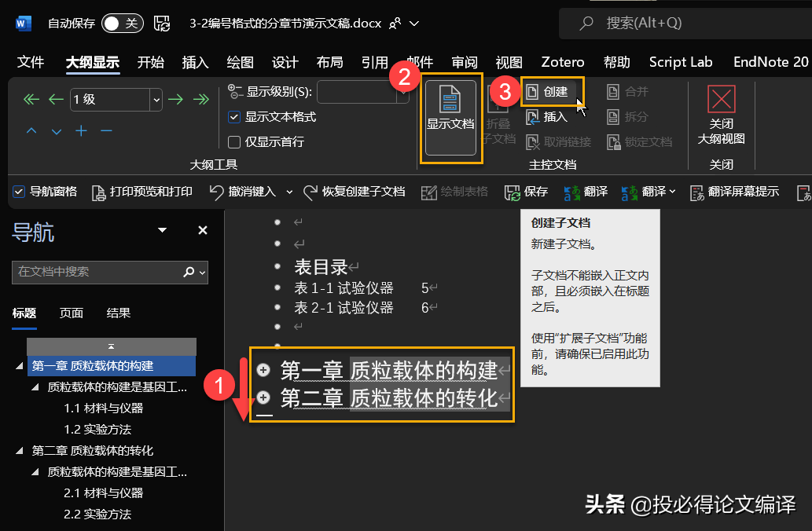
Task: Expand 第二章 heading plus symbol in document
Action: click(263, 397)
